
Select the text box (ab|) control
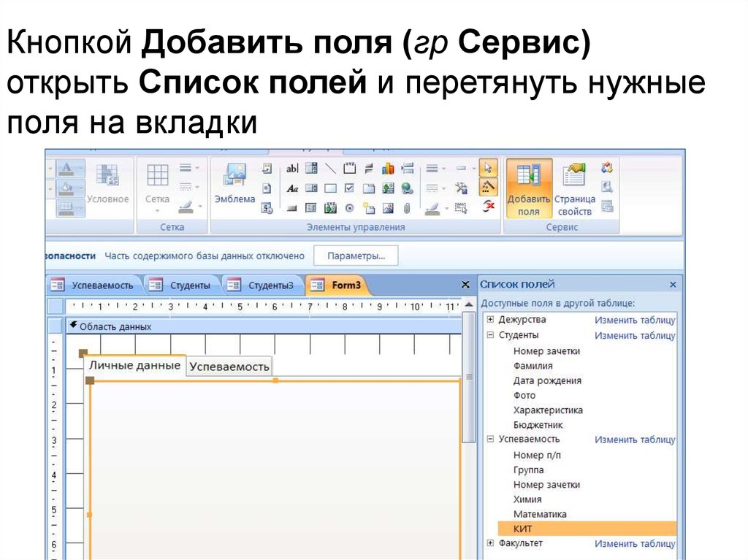point(292,169)
